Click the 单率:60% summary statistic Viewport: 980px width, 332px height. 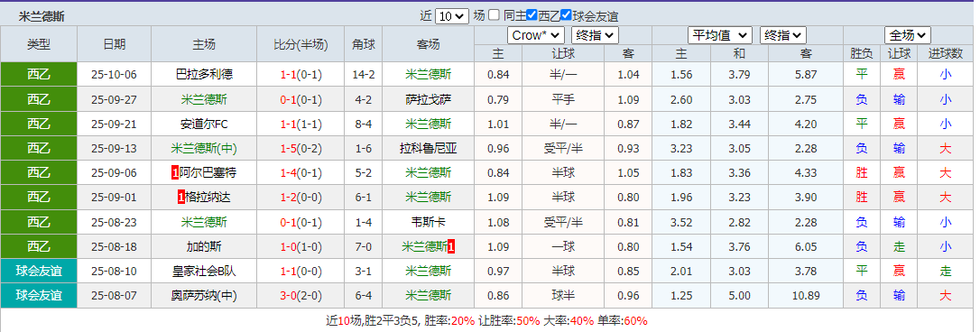624,321
